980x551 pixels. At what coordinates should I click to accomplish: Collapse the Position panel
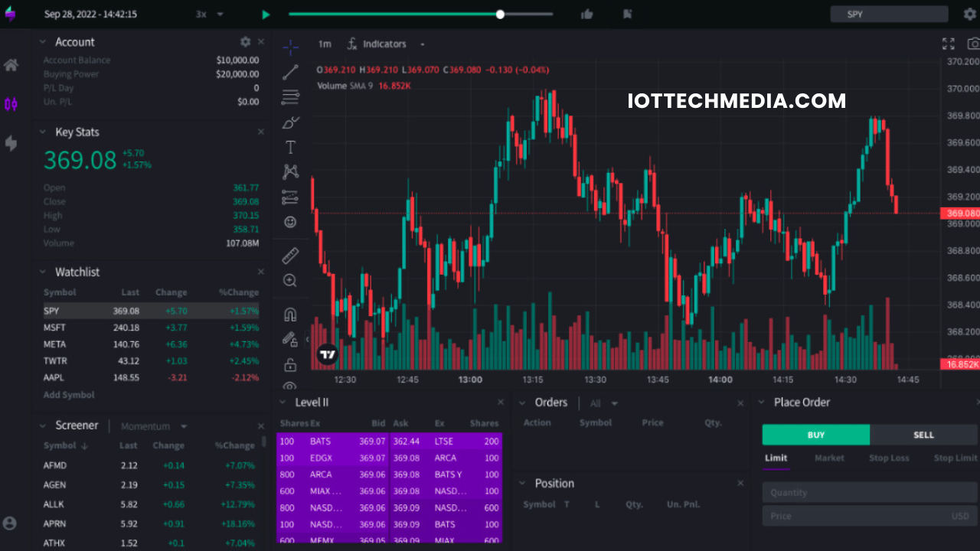click(522, 484)
